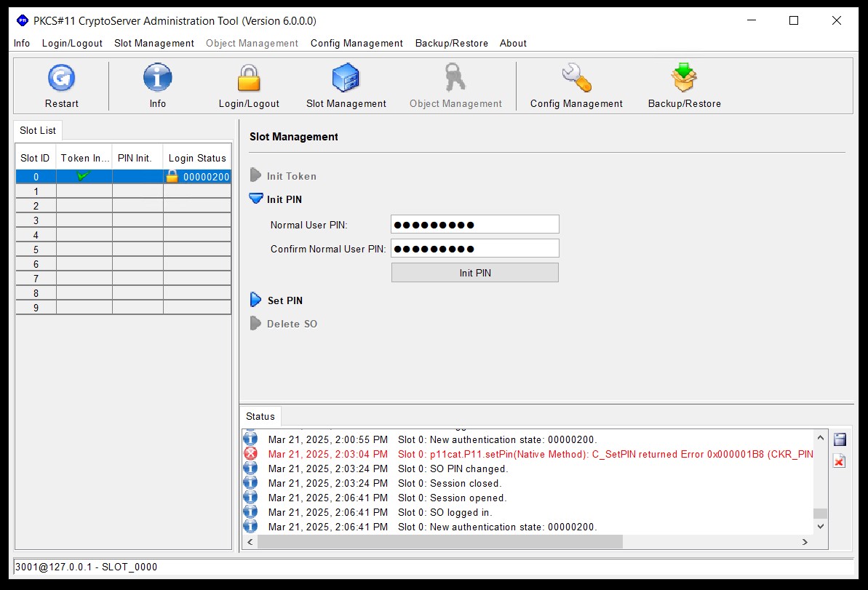Collapse the Init PIN section
Screen dimensions: 868x590
256,199
